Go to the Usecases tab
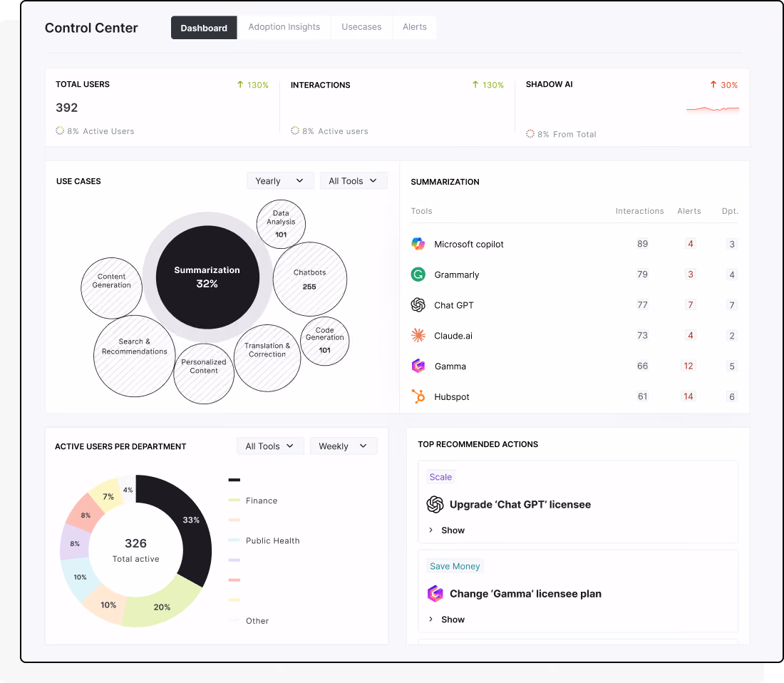The image size is (784, 683). (361, 27)
